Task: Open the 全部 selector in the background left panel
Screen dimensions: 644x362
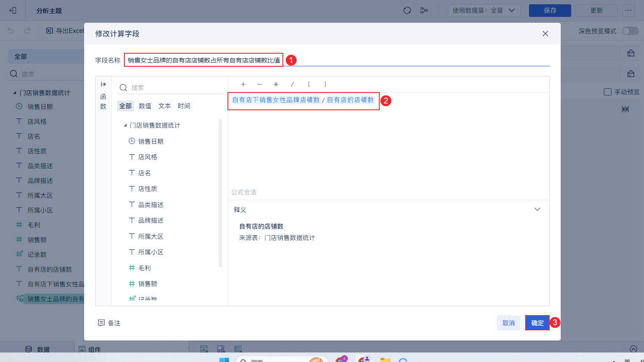Action: coord(47,56)
